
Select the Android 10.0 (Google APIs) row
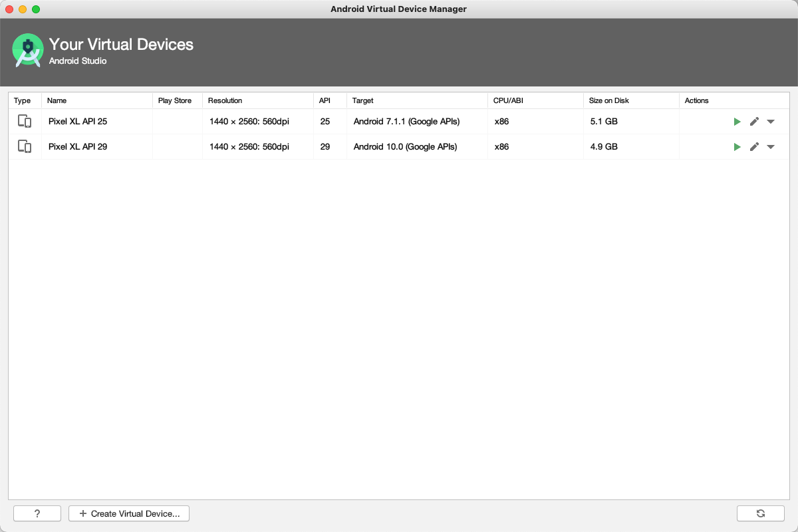tap(405, 147)
